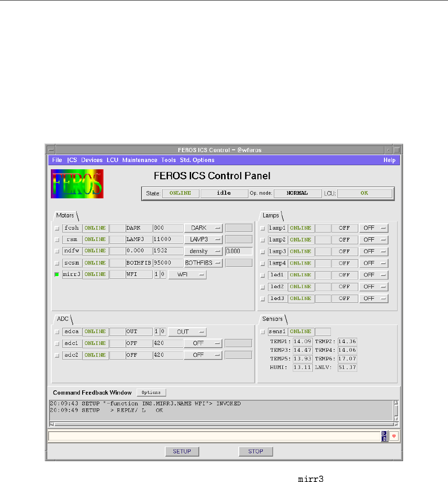Click the State ONLINE indicator
Viewport: 448px width, 482px height.
[x=181, y=193]
